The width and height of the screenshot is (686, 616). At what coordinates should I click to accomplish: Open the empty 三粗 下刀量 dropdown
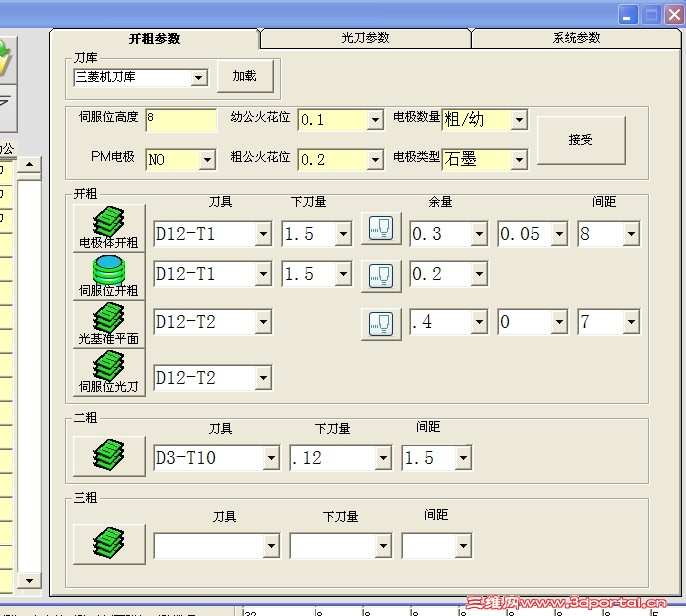point(383,546)
